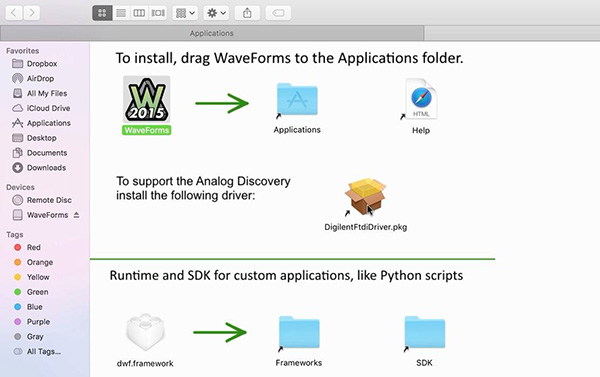Click the SDK folder name label
Screen dimensions: 600x377
coord(424,363)
